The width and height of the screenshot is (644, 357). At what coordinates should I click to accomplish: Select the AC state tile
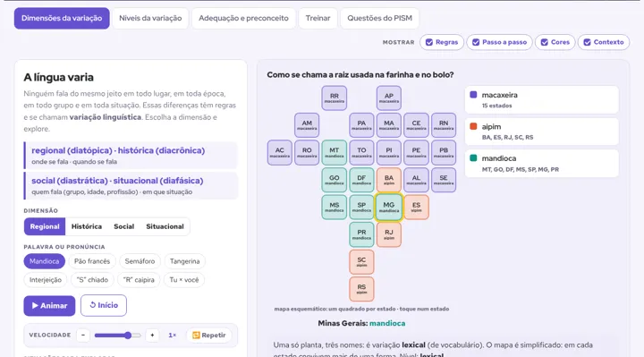(280, 152)
